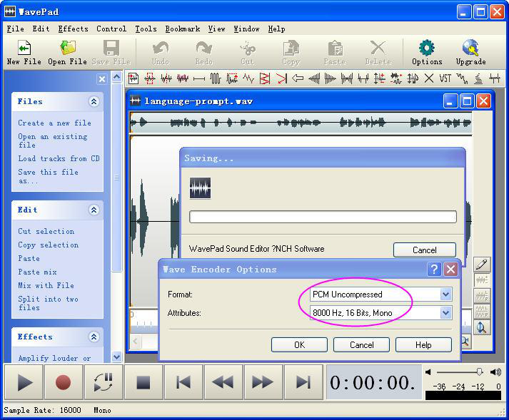Click the Open File toolbar icon

[x=68, y=52]
